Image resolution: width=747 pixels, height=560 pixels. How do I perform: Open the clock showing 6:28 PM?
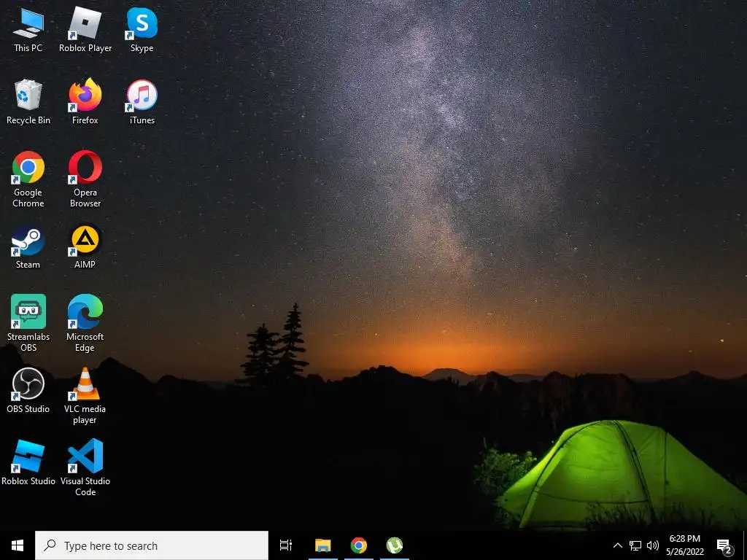tap(684, 545)
